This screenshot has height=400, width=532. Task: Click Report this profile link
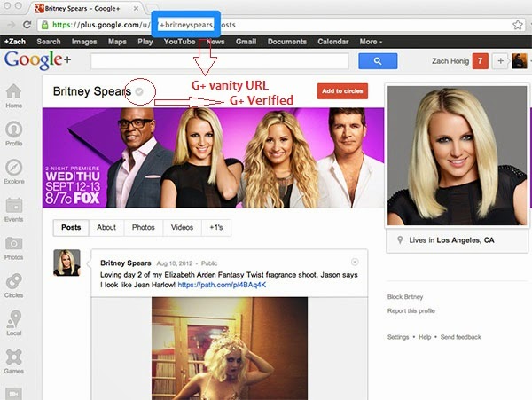tap(411, 310)
